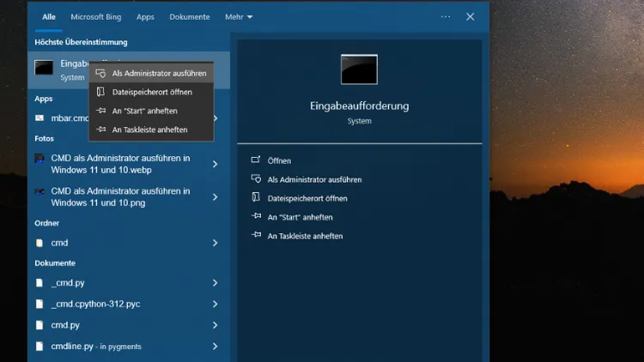Open the CMD als Administrator .webp photo result
644x362 pixels.
coord(120,164)
